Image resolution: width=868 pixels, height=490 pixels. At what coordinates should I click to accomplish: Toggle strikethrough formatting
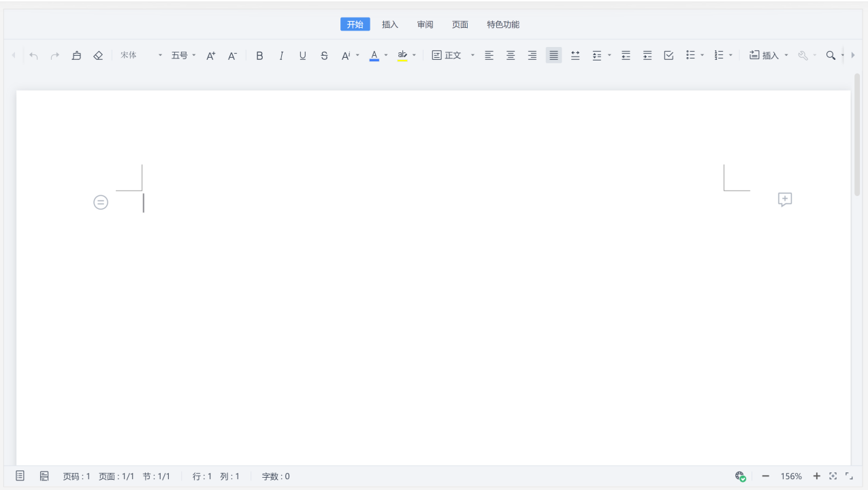coord(324,56)
